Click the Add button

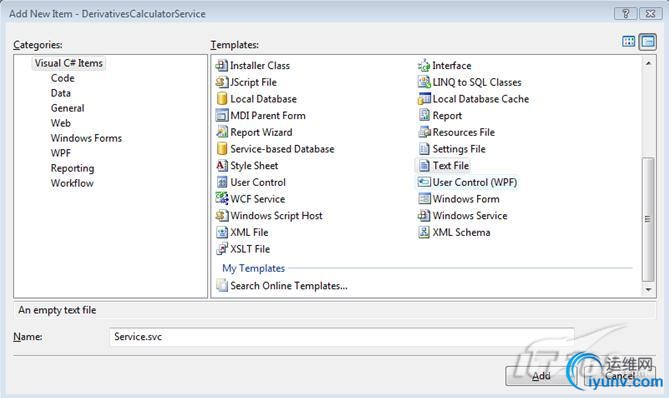541,376
